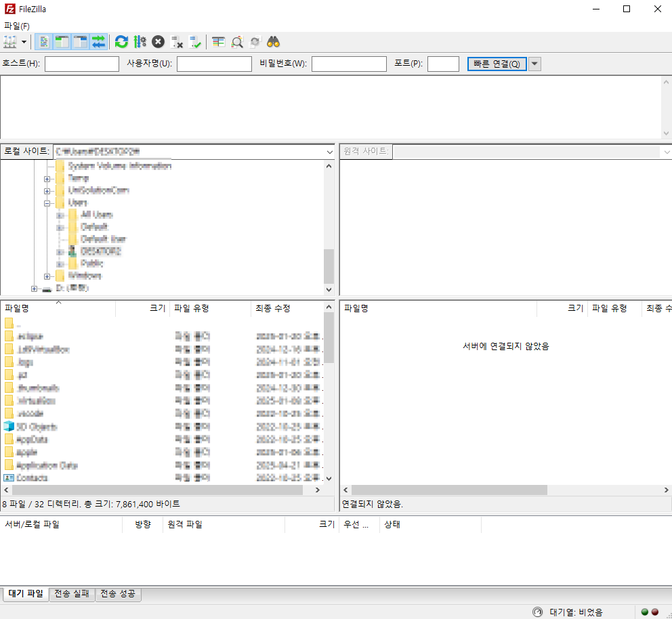Image resolution: width=672 pixels, height=619 pixels.
Task: Select the Application Data folder entry
Action: pyautogui.click(x=47, y=465)
